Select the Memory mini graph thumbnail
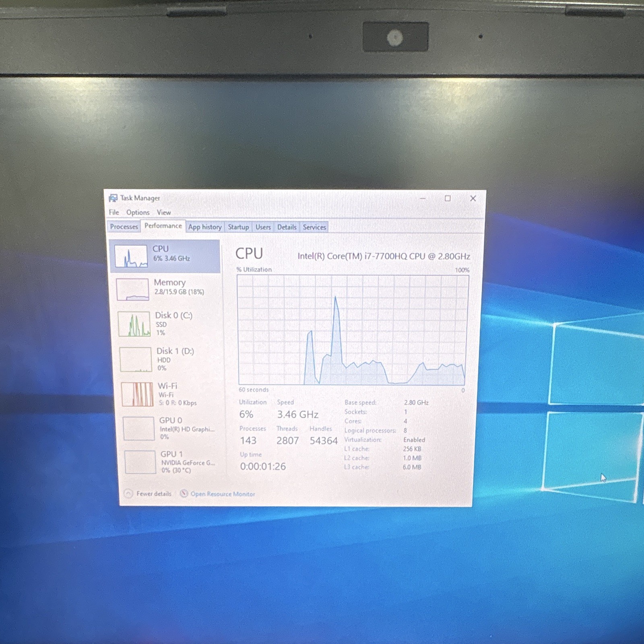Image resolution: width=644 pixels, height=644 pixels. (132, 289)
